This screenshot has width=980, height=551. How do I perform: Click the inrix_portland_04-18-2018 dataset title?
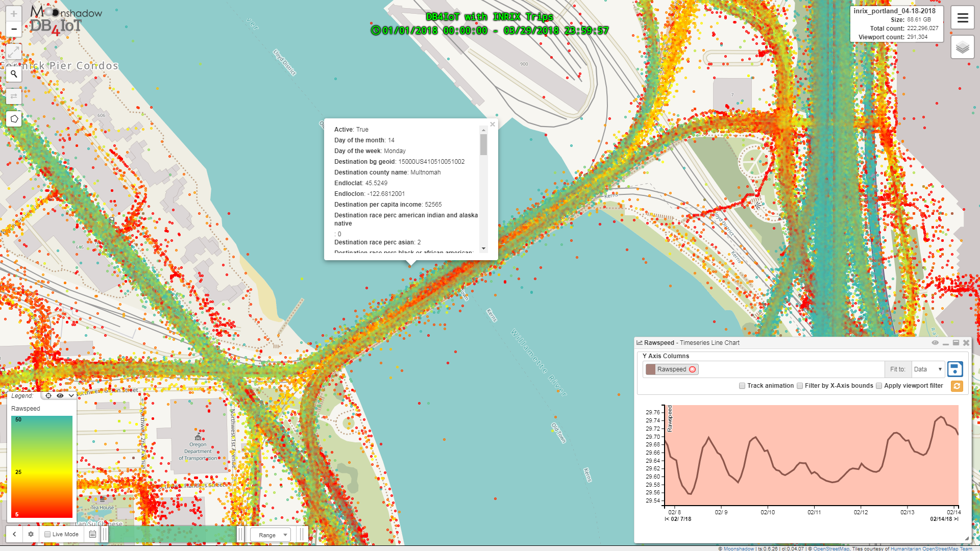895,11
